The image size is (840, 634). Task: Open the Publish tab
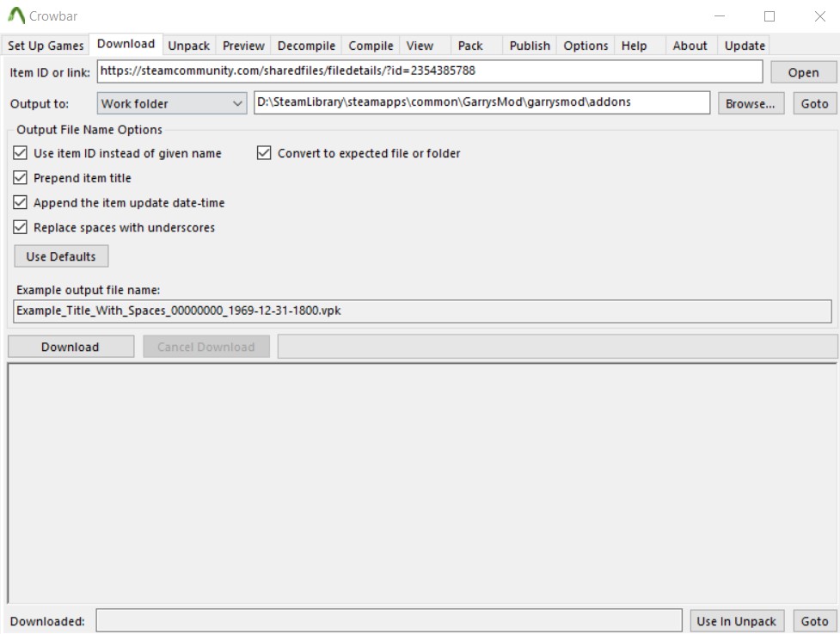point(530,46)
